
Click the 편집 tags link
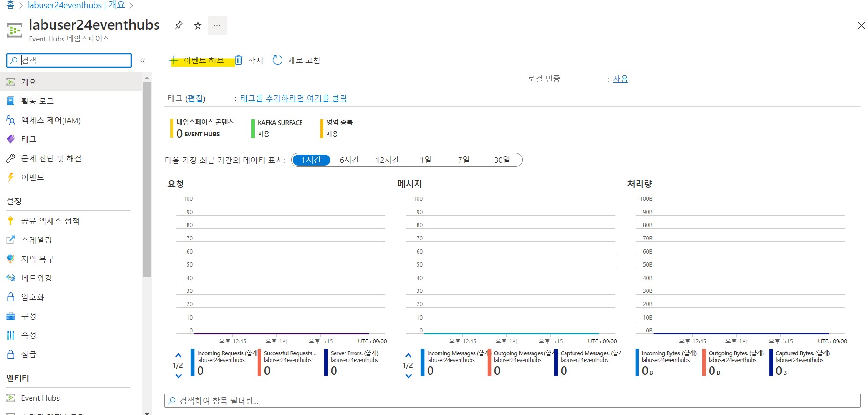pos(196,98)
